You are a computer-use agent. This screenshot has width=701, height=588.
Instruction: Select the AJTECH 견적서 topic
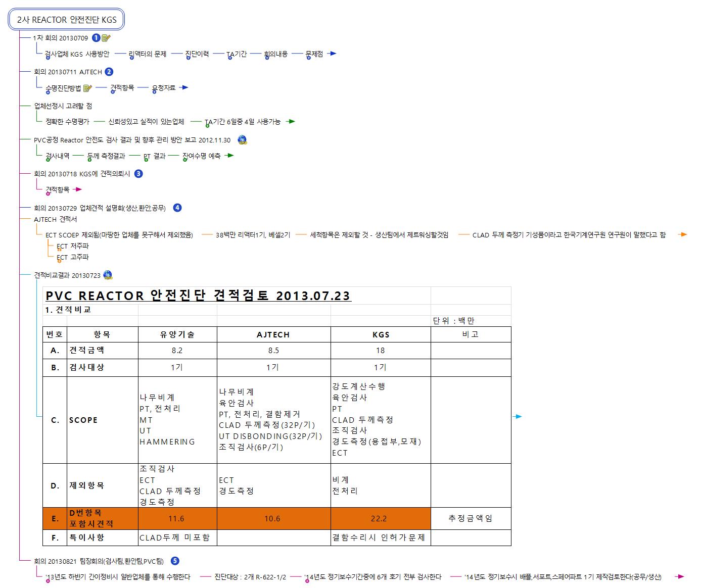55,219
